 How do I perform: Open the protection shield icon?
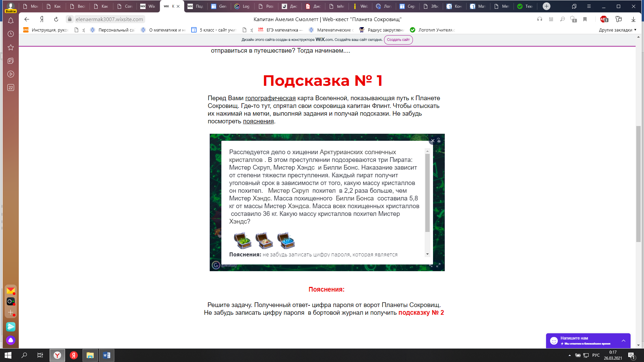tap(574, 19)
